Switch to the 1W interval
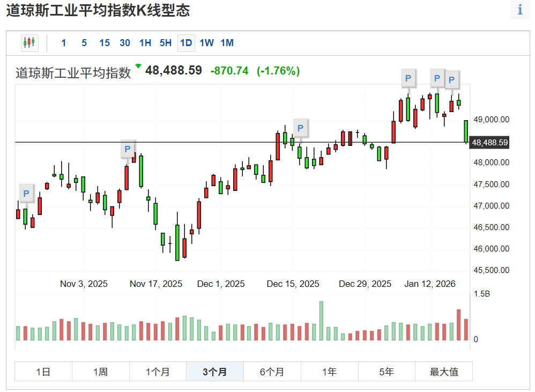535x392 pixels. pyautogui.click(x=206, y=43)
